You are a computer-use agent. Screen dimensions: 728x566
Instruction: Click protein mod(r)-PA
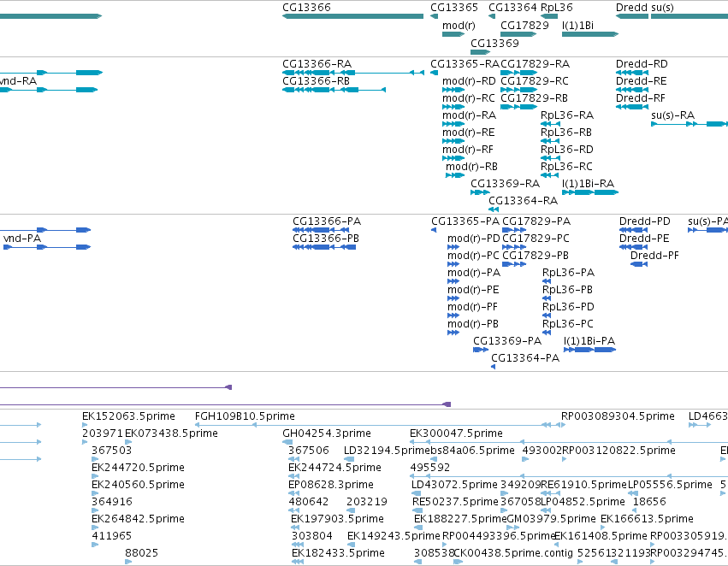pos(474,273)
